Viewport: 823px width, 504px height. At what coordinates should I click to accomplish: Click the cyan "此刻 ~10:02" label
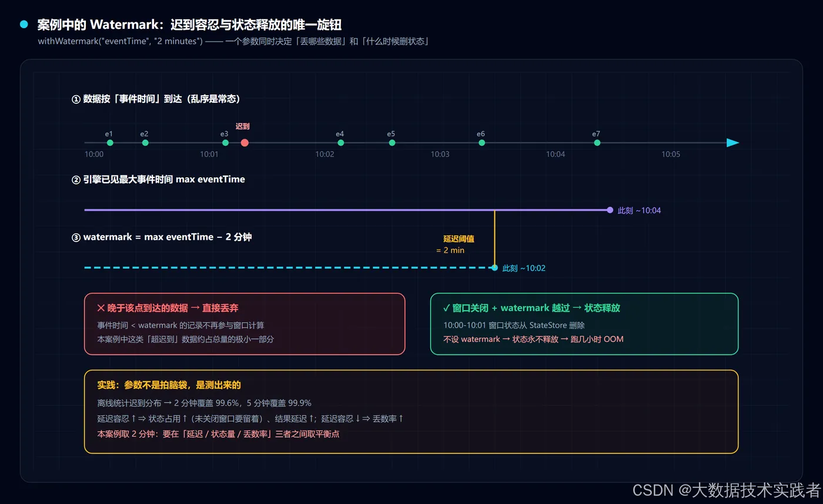tap(524, 268)
